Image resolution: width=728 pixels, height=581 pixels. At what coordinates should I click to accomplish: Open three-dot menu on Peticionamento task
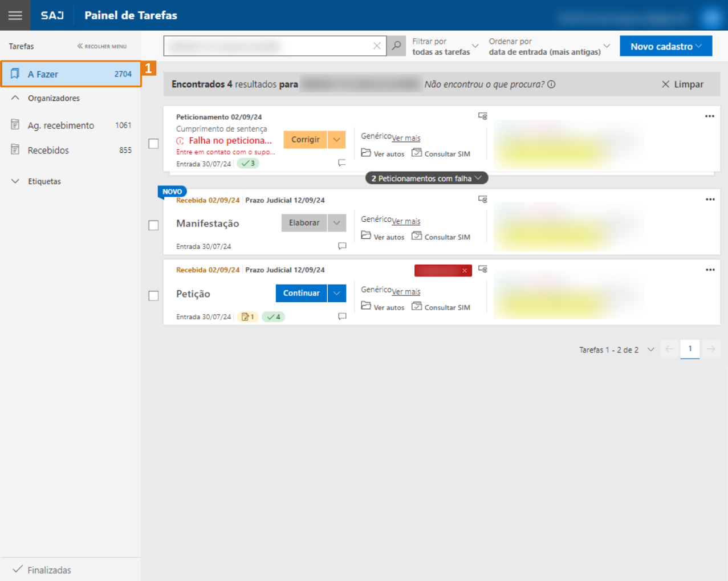[709, 116]
